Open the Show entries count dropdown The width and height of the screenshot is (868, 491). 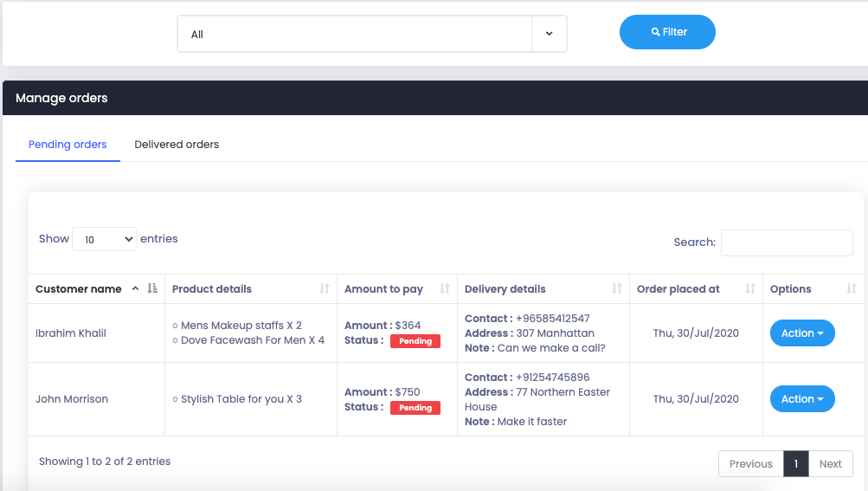pos(104,239)
